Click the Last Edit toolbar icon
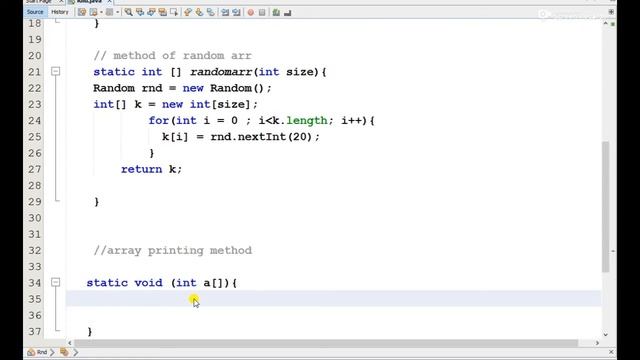 coord(82,12)
